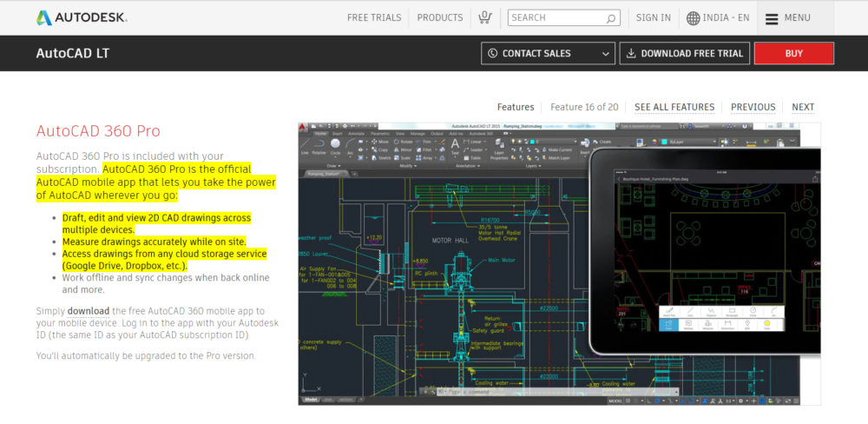Select the Circle tool in the AutoCAD ribbon
Viewport: 868px width, 424px height.
tap(335, 145)
